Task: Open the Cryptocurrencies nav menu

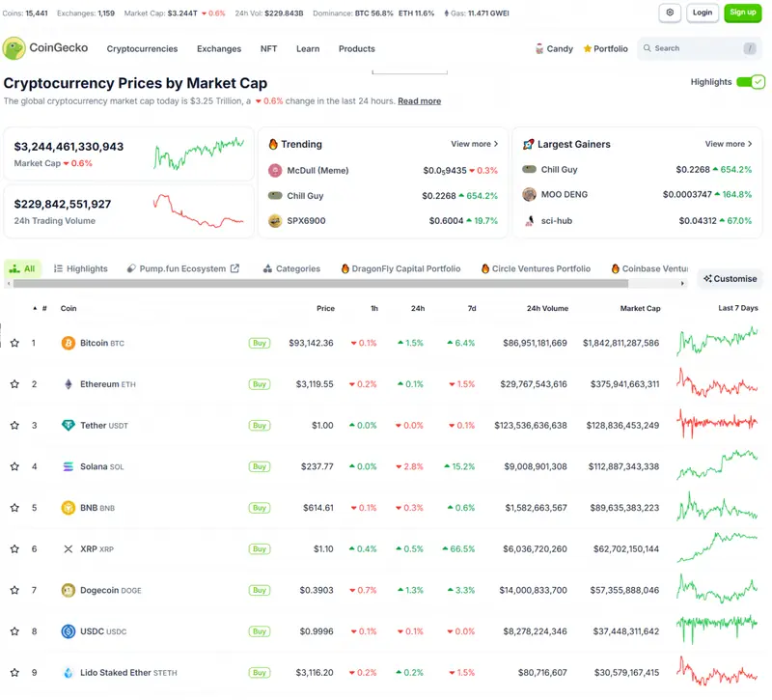Action: [142, 49]
